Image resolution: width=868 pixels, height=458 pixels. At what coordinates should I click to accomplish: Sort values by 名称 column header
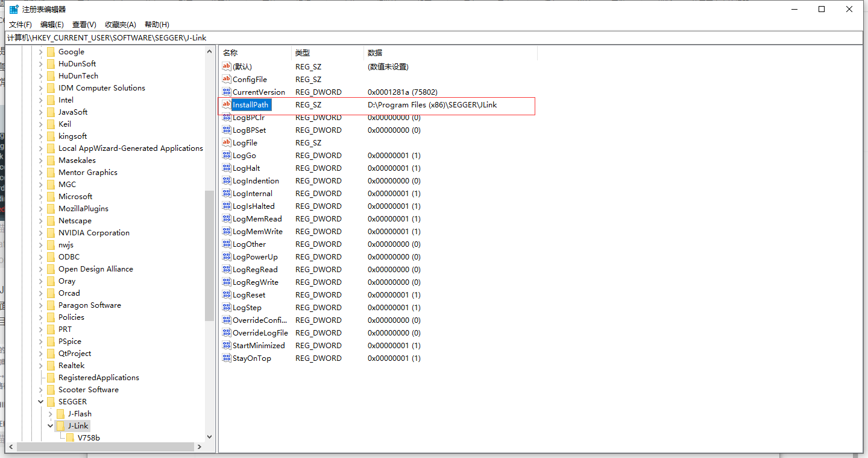255,53
